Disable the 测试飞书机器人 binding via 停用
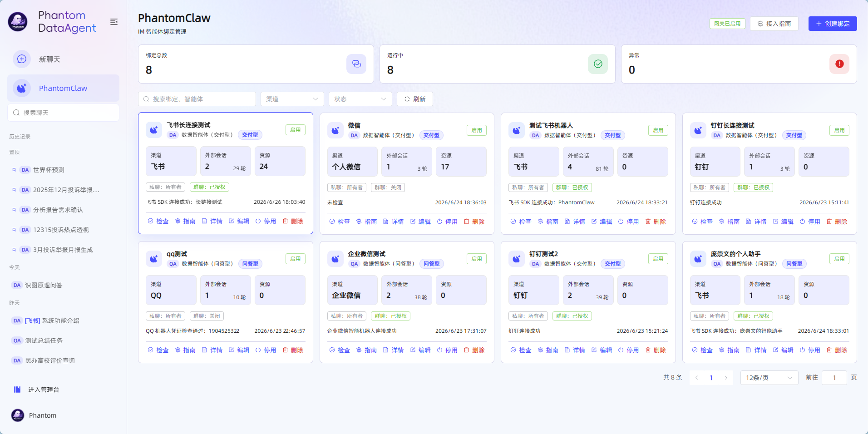Screen dimensions: 868x434 tap(628, 222)
